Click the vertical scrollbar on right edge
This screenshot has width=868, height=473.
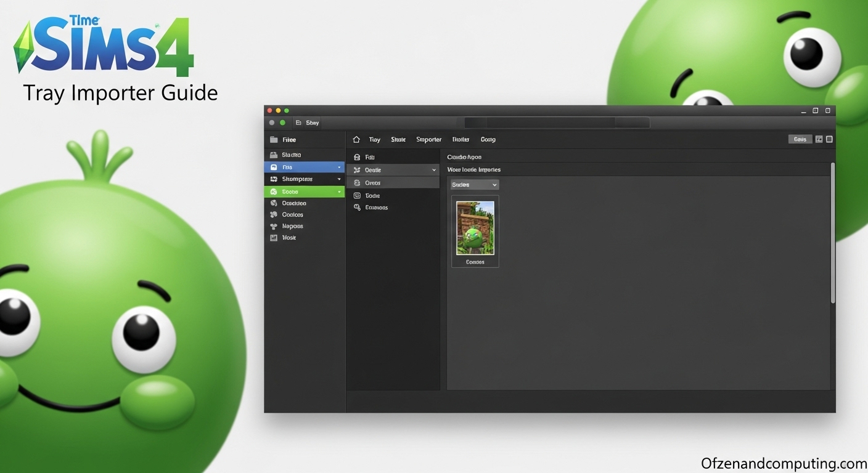click(x=833, y=233)
